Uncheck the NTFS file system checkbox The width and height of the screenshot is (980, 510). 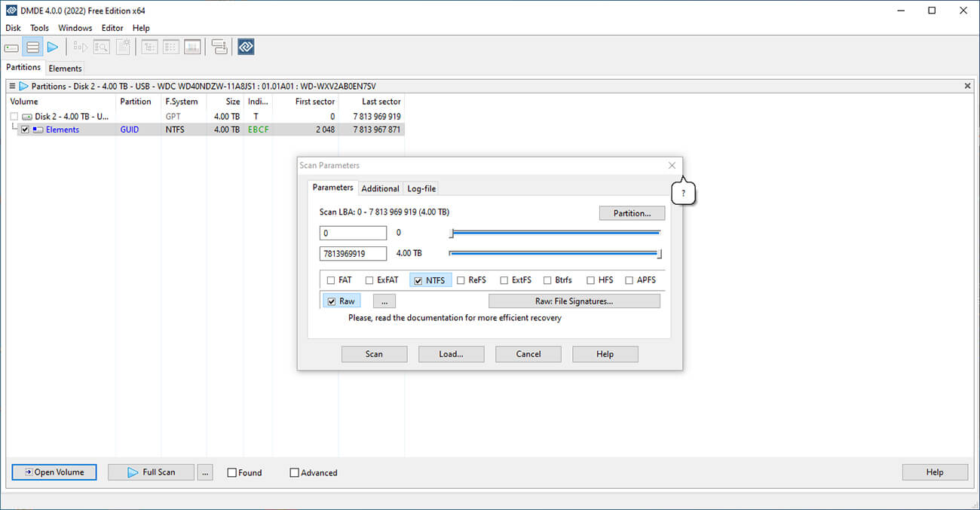click(418, 279)
